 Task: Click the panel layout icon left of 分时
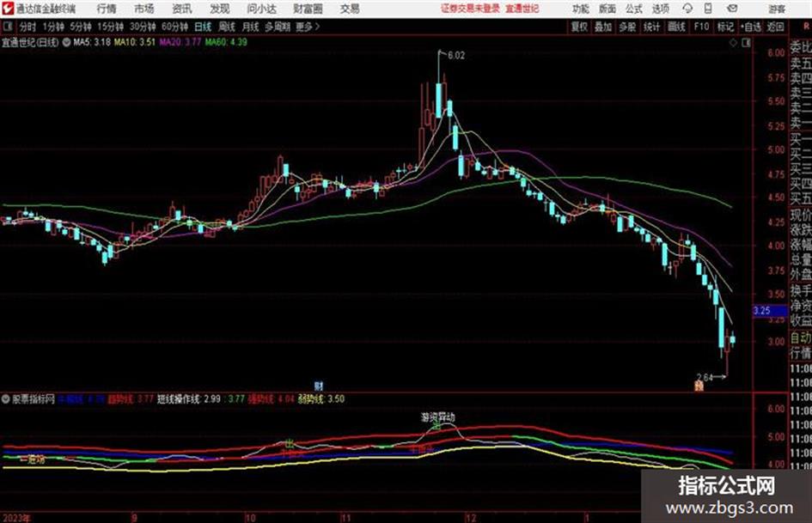(7, 27)
